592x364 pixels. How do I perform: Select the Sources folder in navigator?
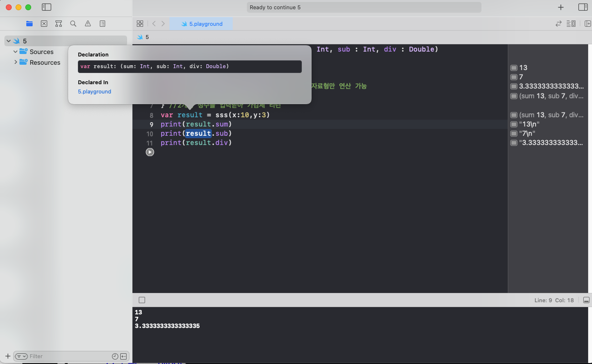(41, 52)
